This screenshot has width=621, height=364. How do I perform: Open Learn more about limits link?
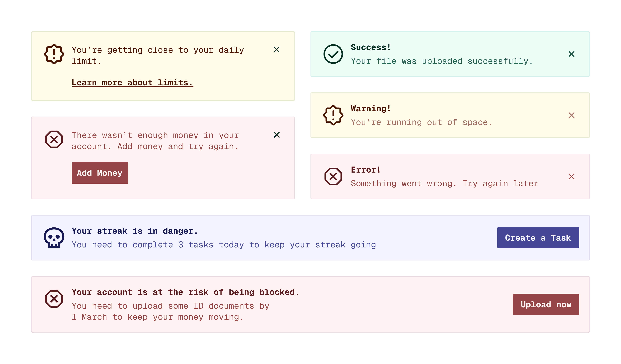132,83
